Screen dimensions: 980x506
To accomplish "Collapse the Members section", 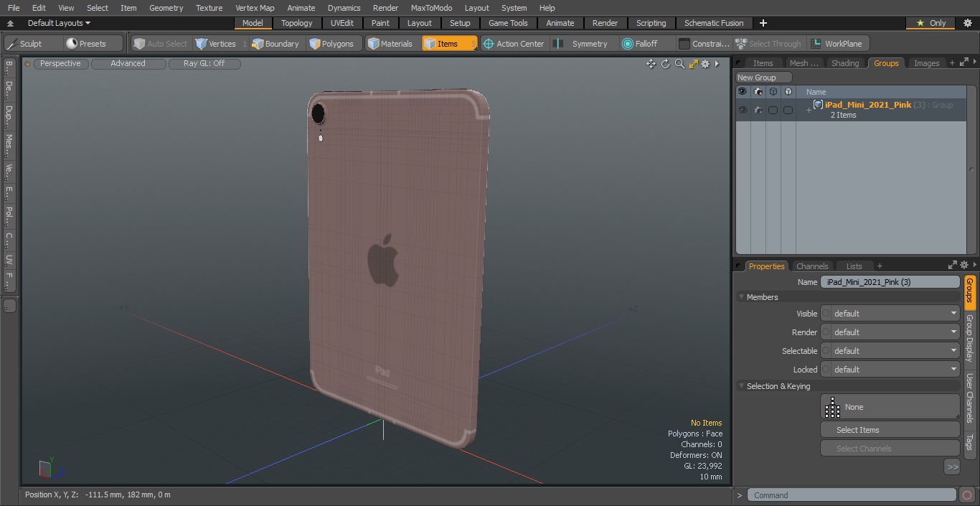I will (741, 297).
